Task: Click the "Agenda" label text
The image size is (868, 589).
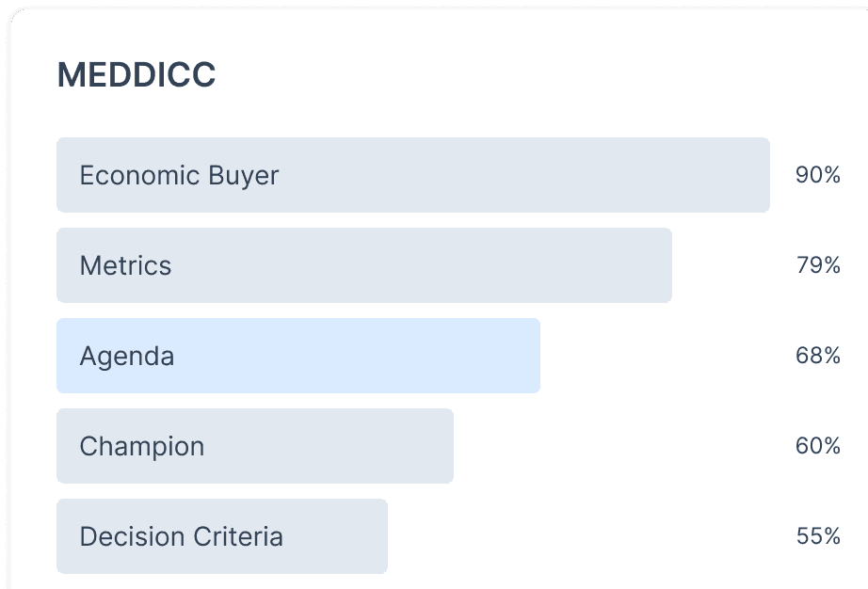Action: 126,357
